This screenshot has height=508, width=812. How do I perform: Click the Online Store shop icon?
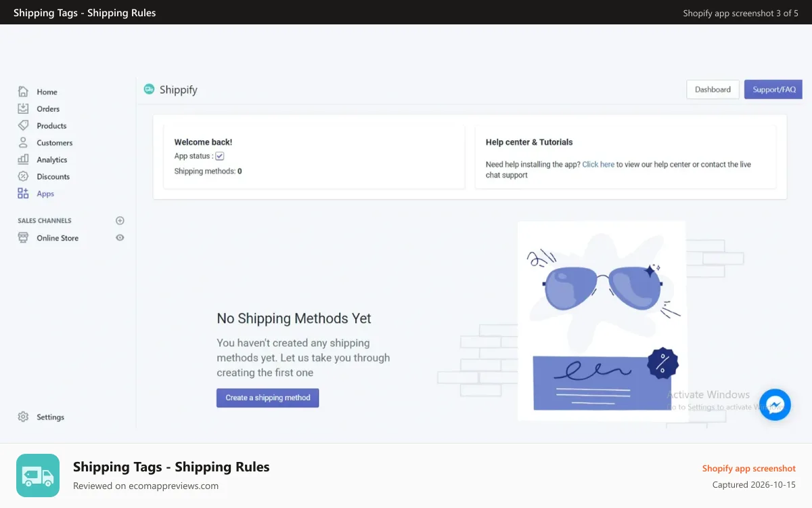[x=23, y=238]
